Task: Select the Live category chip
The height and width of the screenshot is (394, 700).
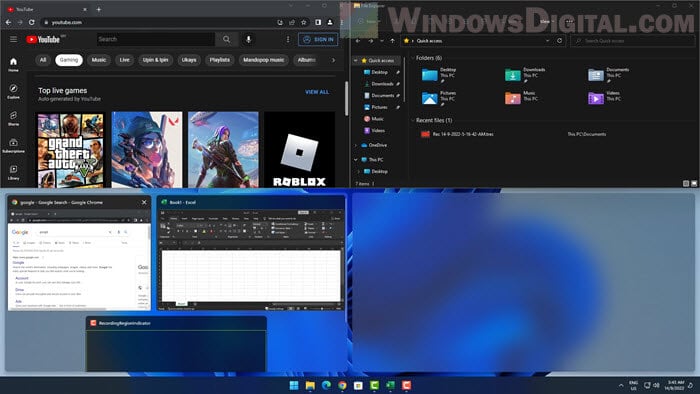Action: coord(125,60)
